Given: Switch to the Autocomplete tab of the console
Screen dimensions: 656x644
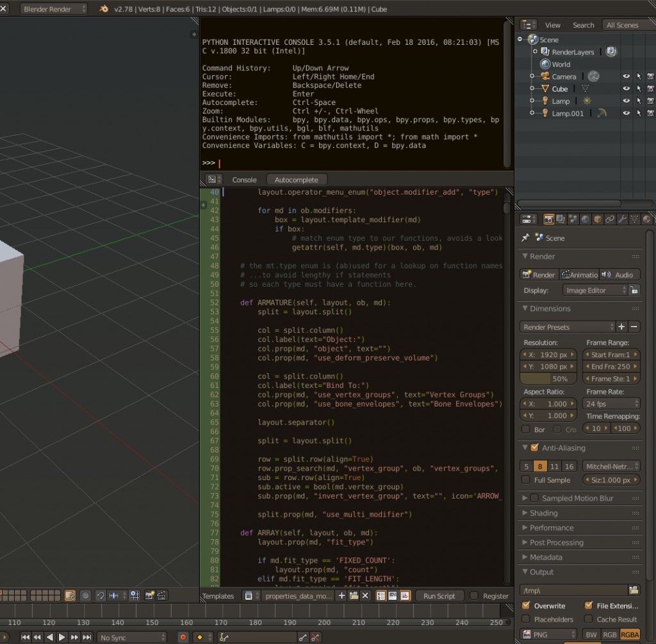Looking at the screenshot, I should click(x=296, y=179).
